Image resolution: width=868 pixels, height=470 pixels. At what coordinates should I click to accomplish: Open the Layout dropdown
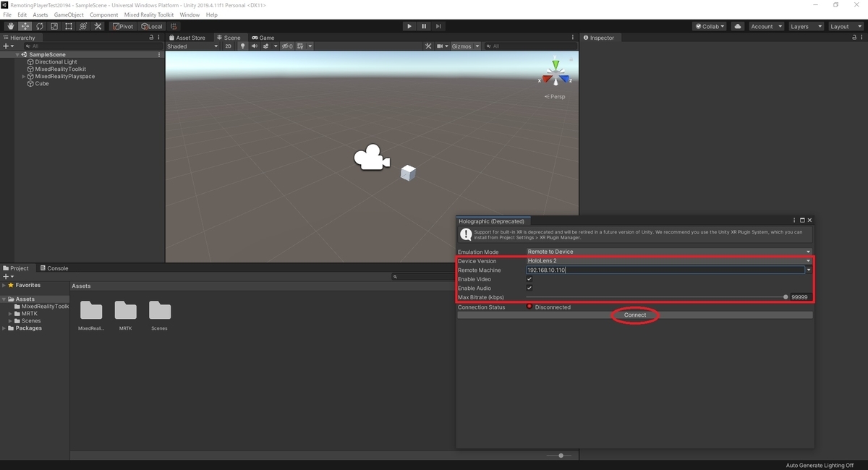[846, 26]
